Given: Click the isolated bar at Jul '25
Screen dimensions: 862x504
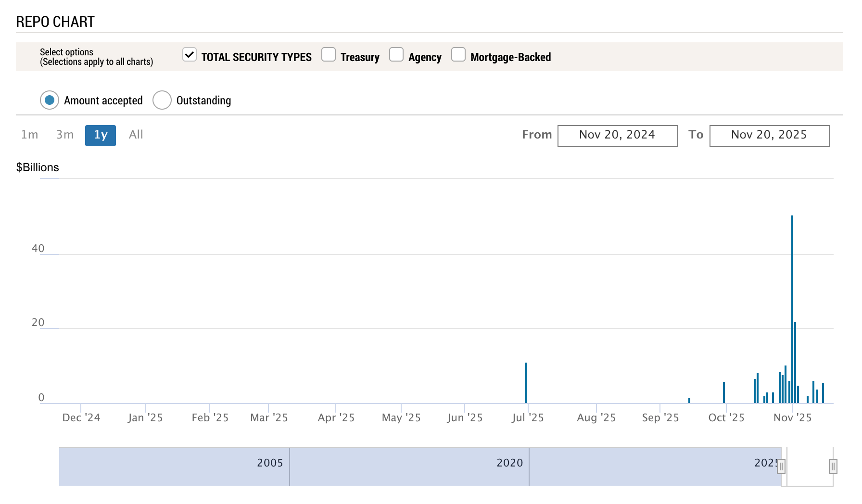Looking at the screenshot, I should (x=526, y=383).
